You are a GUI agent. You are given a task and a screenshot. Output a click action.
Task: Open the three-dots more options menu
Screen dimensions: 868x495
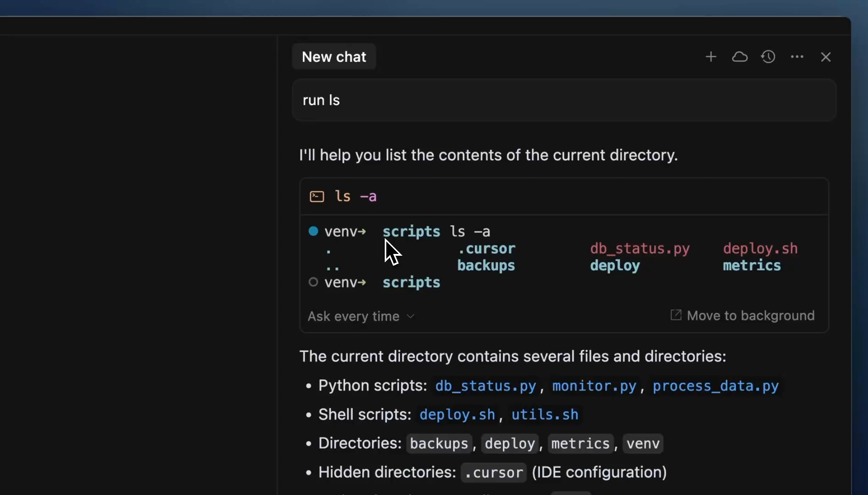pyautogui.click(x=797, y=57)
